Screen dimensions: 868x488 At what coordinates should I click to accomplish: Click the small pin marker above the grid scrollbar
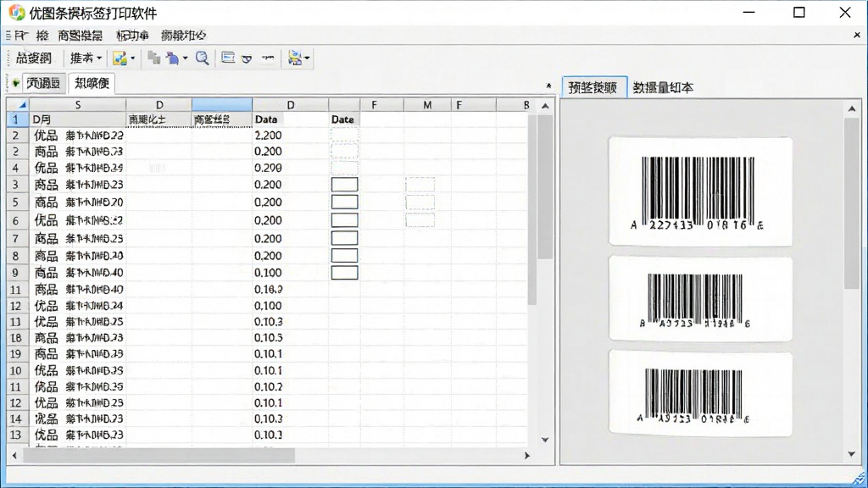coord(548,86)
